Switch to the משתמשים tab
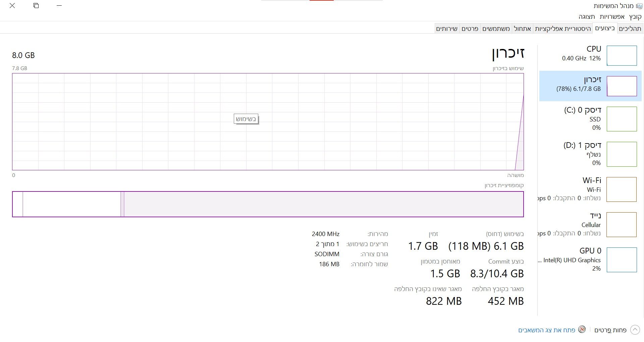Image resolution: width=644 pixels, height=342 pixels. pos(496,28)
